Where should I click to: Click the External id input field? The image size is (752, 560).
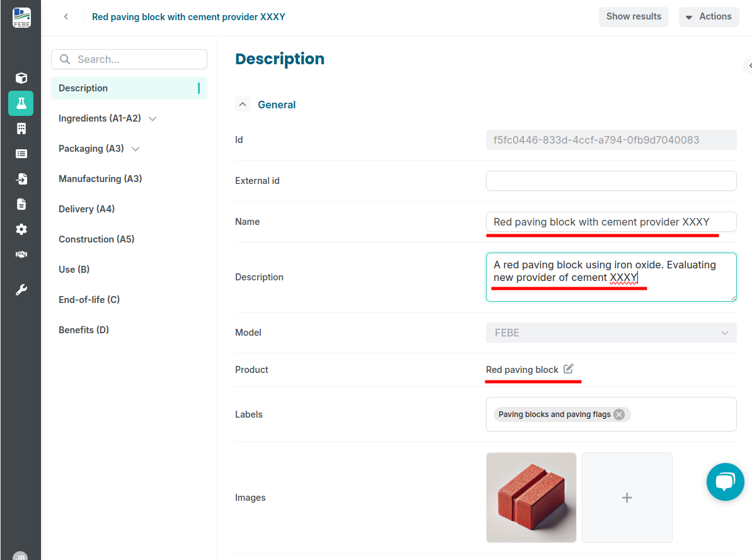pyautogui.click(x=611, y=181)
